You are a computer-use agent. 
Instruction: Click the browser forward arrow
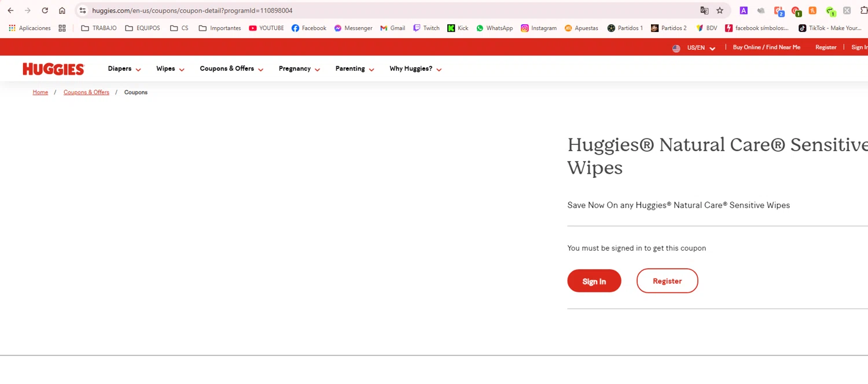(x=27, y=10)
